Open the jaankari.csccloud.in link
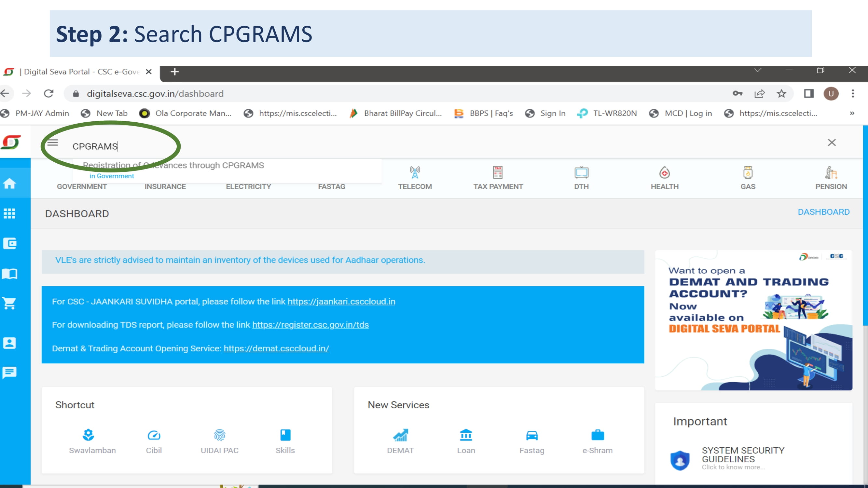Image resolution: width=868 pixels, height=488 pixels. [341, 302]
